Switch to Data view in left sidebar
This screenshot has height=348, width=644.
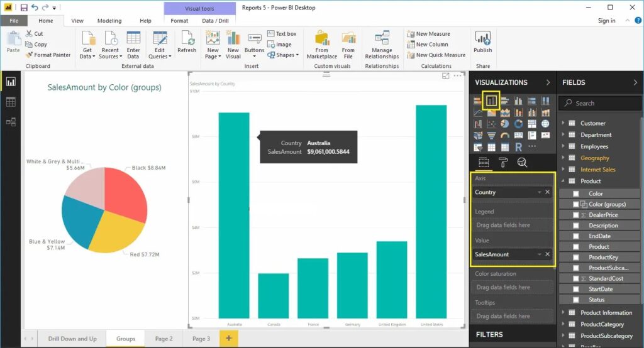pyautogui.click(x=11, y=102)
